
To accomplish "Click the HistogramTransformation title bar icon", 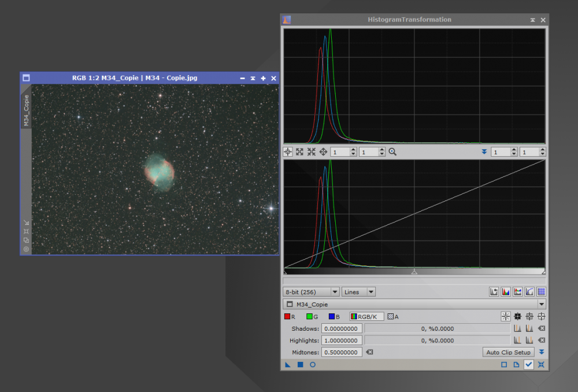I will (287, 20).
